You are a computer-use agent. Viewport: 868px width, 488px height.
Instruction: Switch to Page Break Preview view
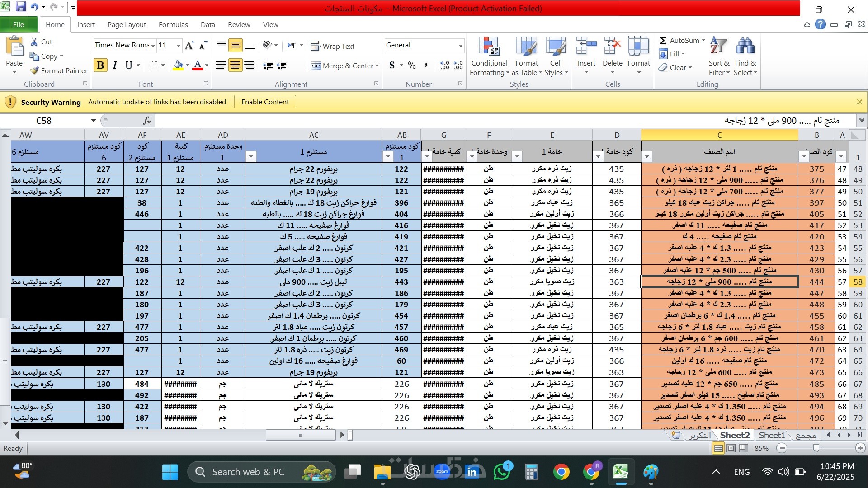click(743, 448)
